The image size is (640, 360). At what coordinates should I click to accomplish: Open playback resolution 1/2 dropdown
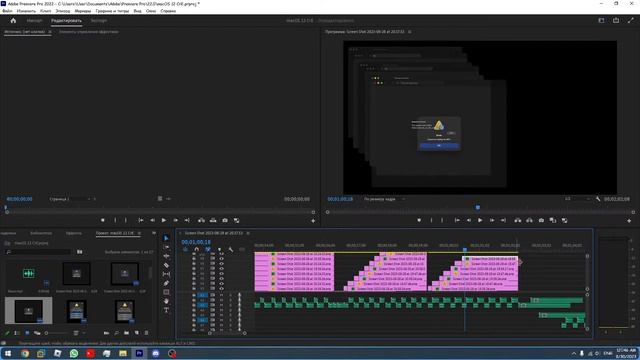pyautogui.click(x=578, y=199)
